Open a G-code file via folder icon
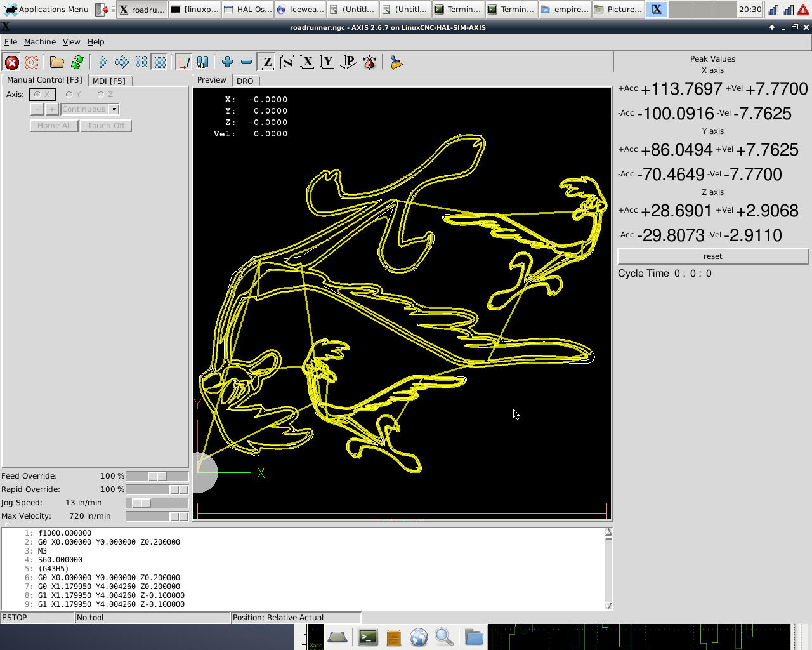The width and height of the screenshot is (812, 650). [57, 62]
